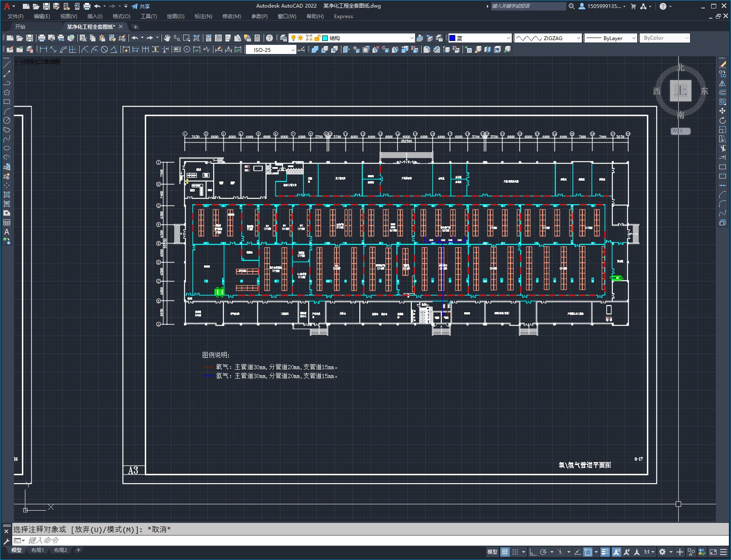Toggle drawing grid display in status bar
This screenshot has height=560, width=731.
505,552
